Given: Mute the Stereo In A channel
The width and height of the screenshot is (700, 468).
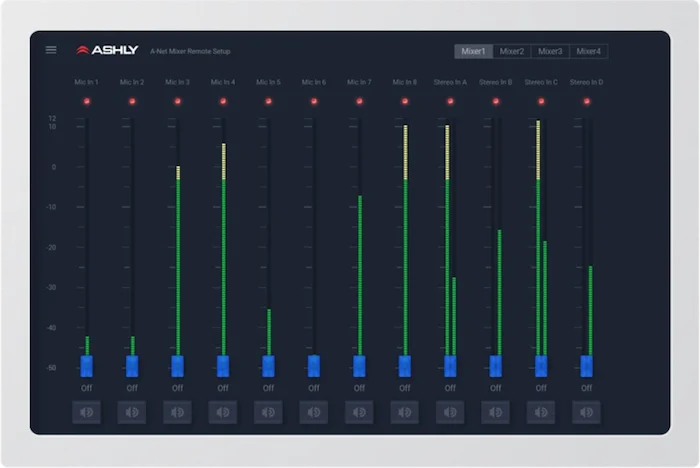Looking at the screenshot, I should (450, 411).
